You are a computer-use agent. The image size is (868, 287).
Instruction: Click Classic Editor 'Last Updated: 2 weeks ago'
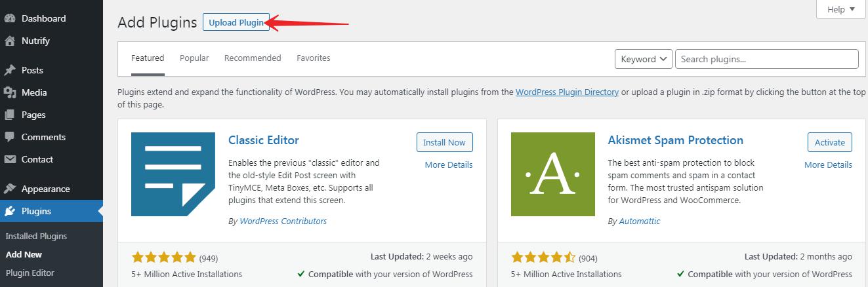[421, 257]
